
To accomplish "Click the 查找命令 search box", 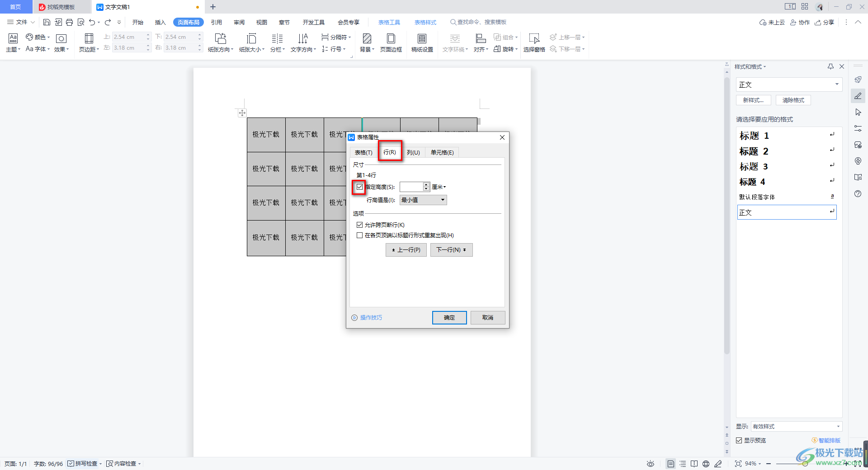I will tap(478, 22).
